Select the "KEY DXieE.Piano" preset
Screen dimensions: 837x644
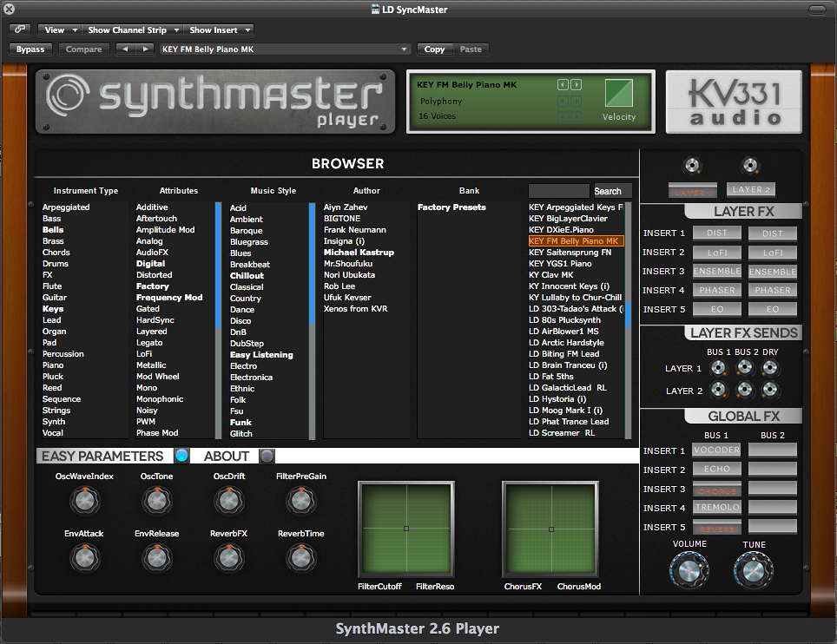click(x=561, y=229)
